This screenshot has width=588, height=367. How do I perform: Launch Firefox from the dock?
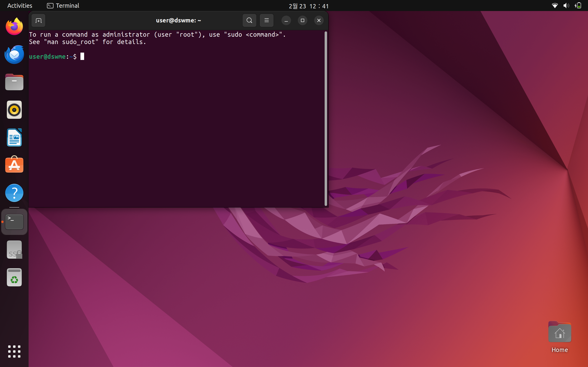pyautogui.click(x=14, y=27)
